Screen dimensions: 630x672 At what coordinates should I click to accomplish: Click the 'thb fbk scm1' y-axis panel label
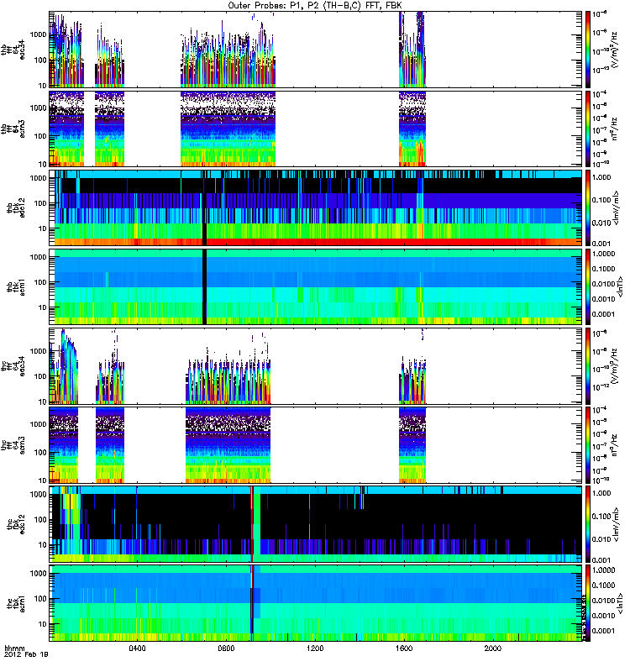[x=16, y=286]
